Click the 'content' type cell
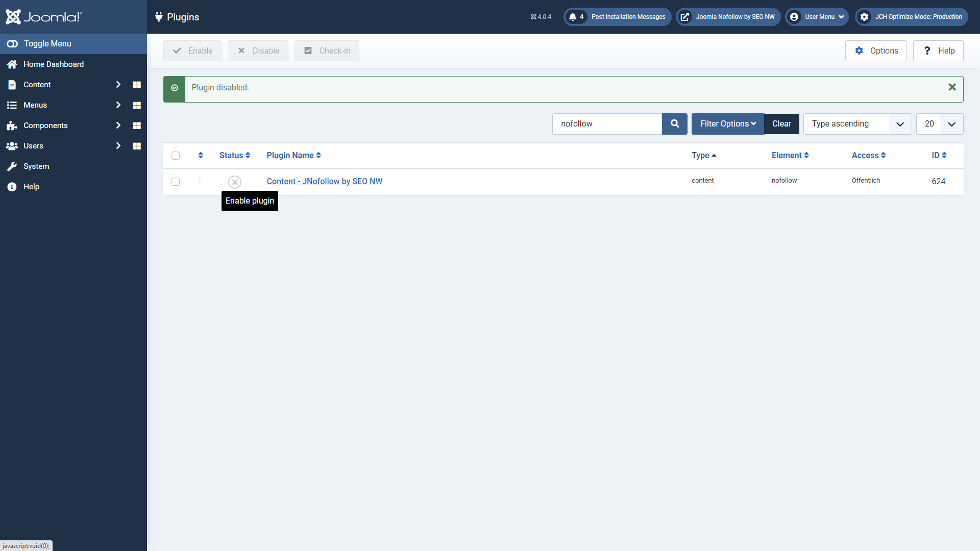The width and height of the screenshot is (980, 551). pyautogui.click(x=702, y=181)
